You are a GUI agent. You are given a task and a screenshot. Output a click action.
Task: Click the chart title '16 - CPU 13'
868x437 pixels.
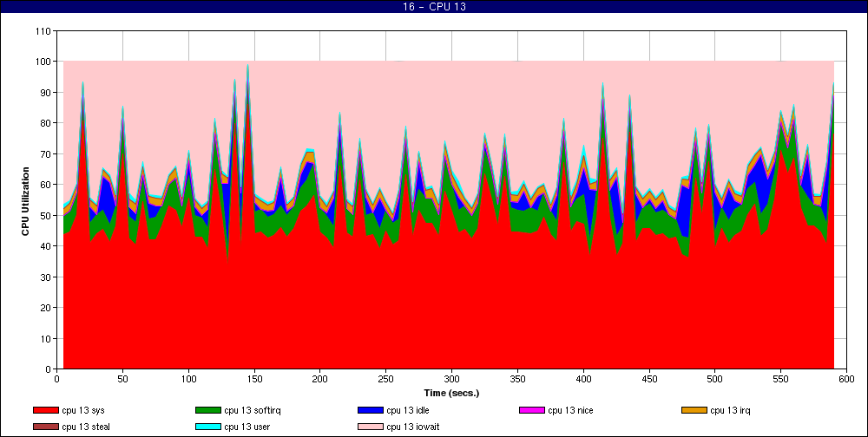[x=433, y=7]
